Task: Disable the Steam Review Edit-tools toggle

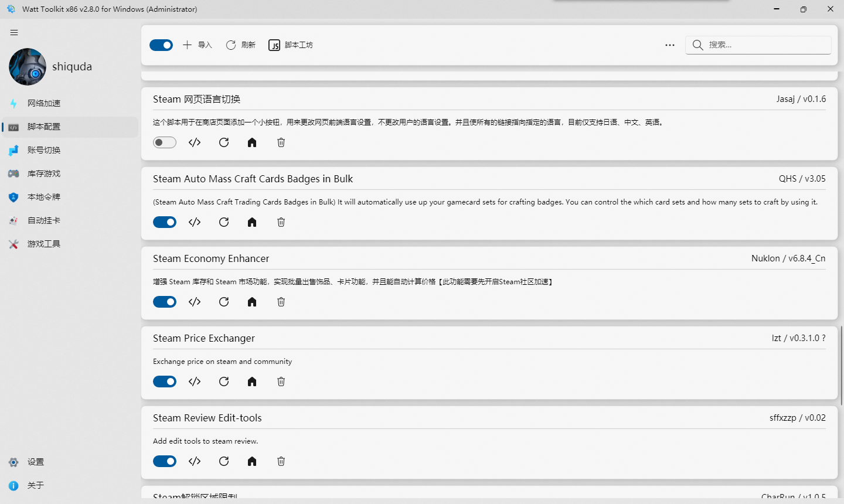Action: (165, 461)
